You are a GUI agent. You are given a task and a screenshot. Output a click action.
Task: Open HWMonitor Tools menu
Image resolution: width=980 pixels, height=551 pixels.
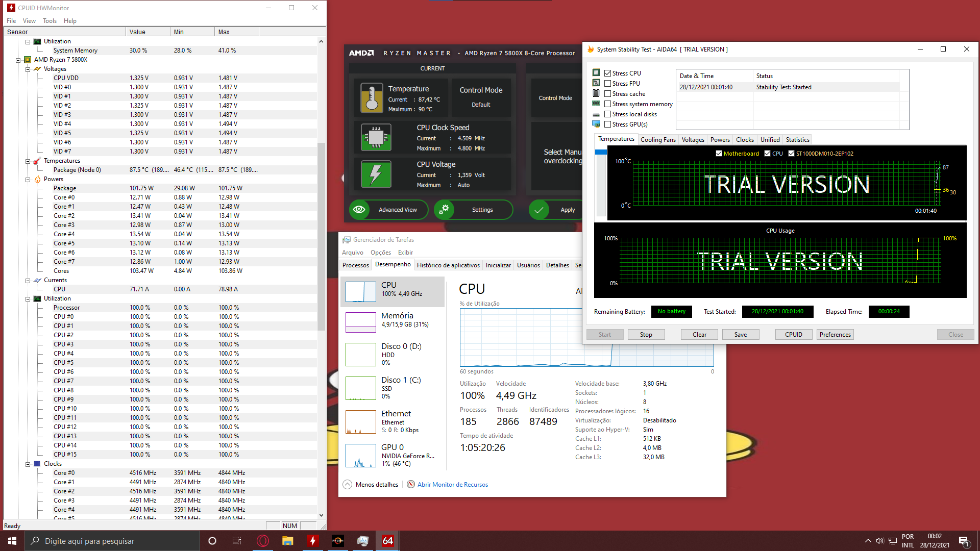50,21
